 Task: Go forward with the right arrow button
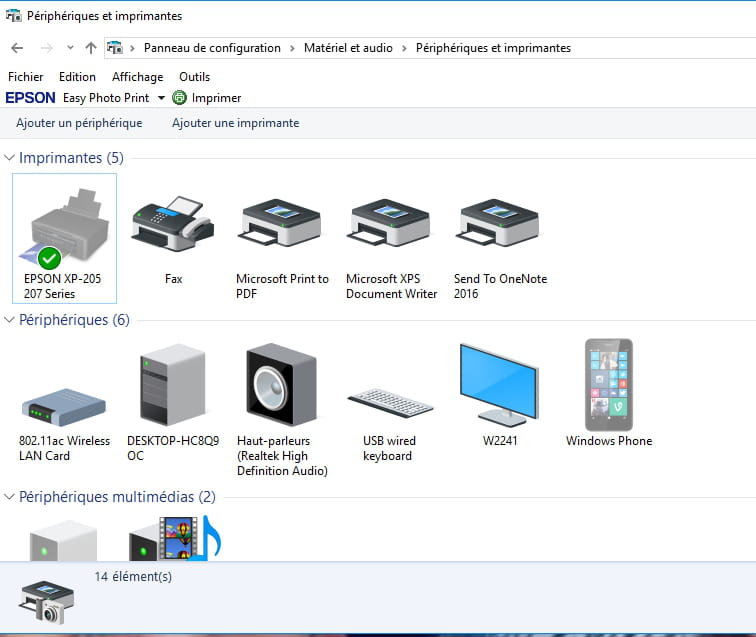[46, 48]
